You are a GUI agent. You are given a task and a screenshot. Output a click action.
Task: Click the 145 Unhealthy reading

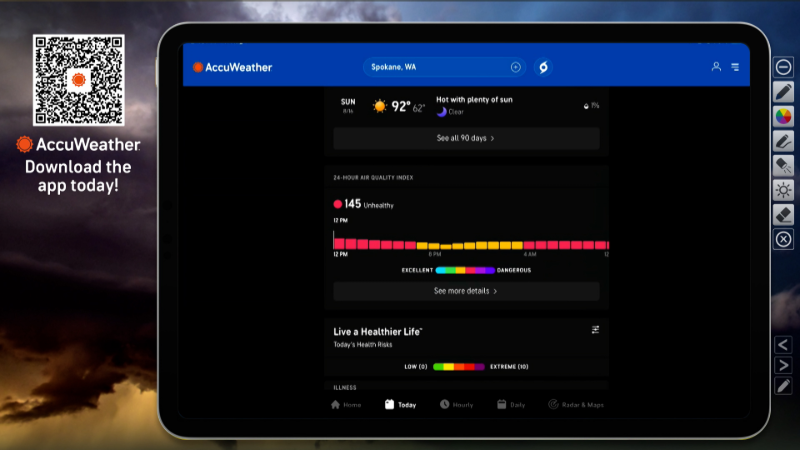pyautogui.click(x=364, y=204)
